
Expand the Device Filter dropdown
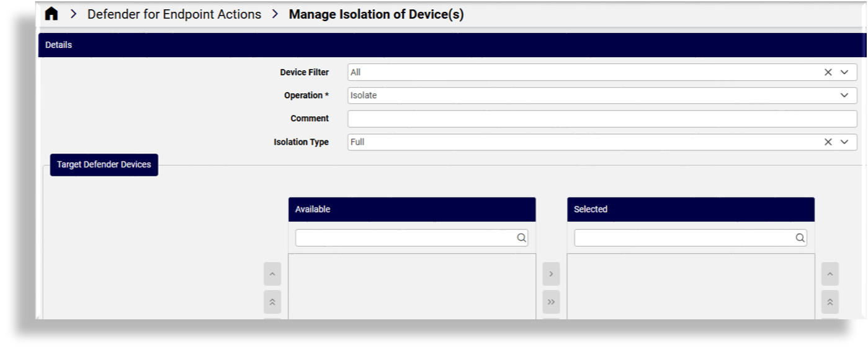844,72
